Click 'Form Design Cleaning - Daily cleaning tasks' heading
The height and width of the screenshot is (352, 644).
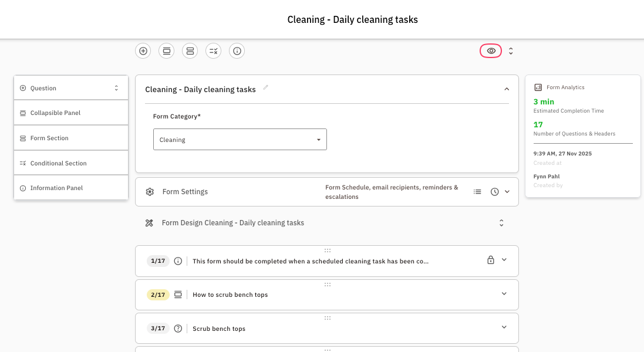point(233,223)
